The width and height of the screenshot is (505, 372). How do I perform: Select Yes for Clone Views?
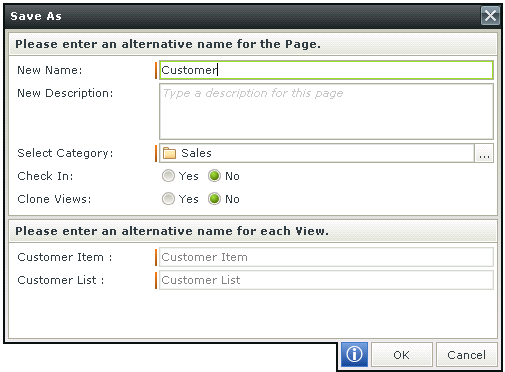[168, 199]
